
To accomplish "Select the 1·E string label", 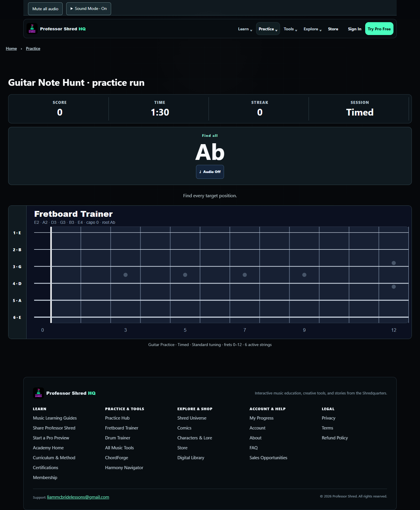I will 17,233.
